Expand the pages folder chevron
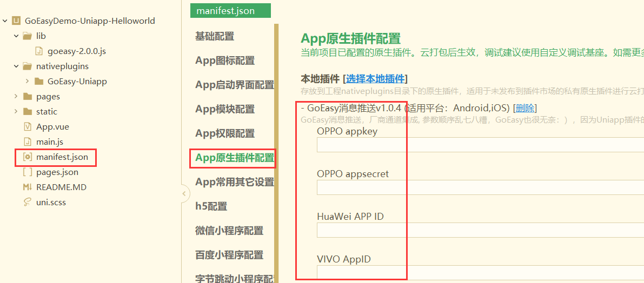The height and width of the screenshot is (283, 644). click(x=16, y=96)
